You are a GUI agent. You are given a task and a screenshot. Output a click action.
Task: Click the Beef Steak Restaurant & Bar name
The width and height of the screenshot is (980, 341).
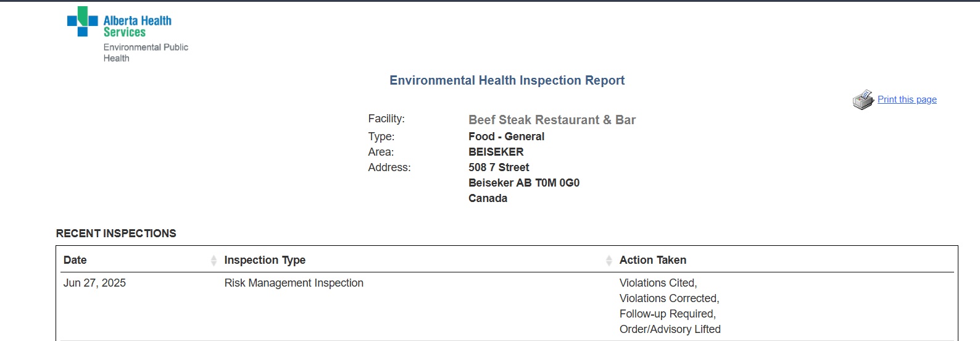[552, 120]
